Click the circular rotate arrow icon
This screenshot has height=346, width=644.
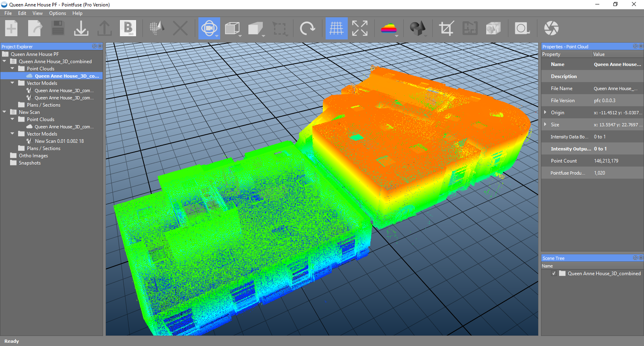tap(308, 28)
